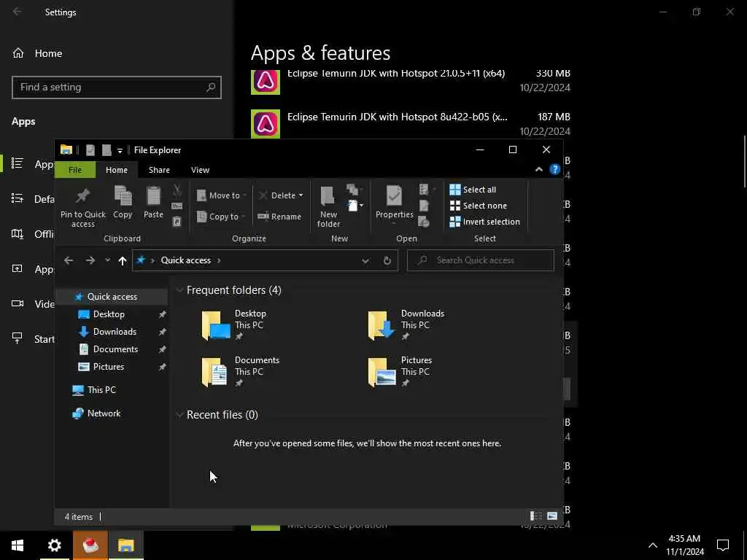Select Pictures in the navigation pane

pyautogui.click(x=109, y=367)
